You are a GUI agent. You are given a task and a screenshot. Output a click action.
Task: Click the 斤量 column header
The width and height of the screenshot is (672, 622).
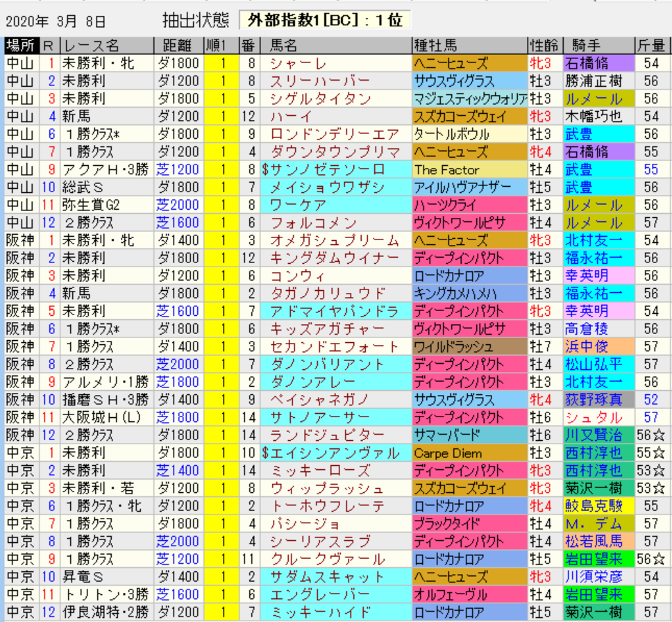pos(653,46)
